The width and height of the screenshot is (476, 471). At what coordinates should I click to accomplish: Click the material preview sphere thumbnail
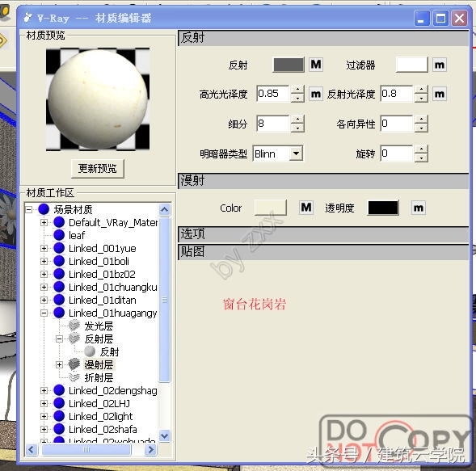point(98,99)
